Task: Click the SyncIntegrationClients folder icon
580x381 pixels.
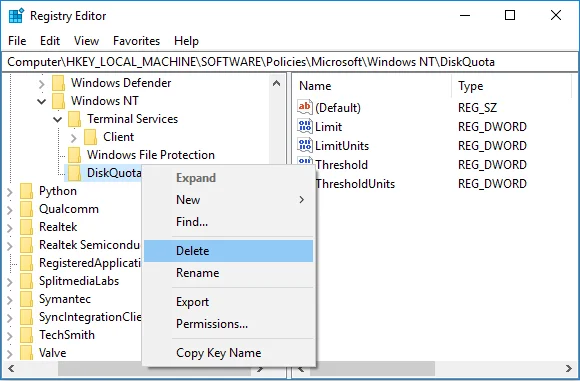Action: pyautogui.click(x=27, y=317)
